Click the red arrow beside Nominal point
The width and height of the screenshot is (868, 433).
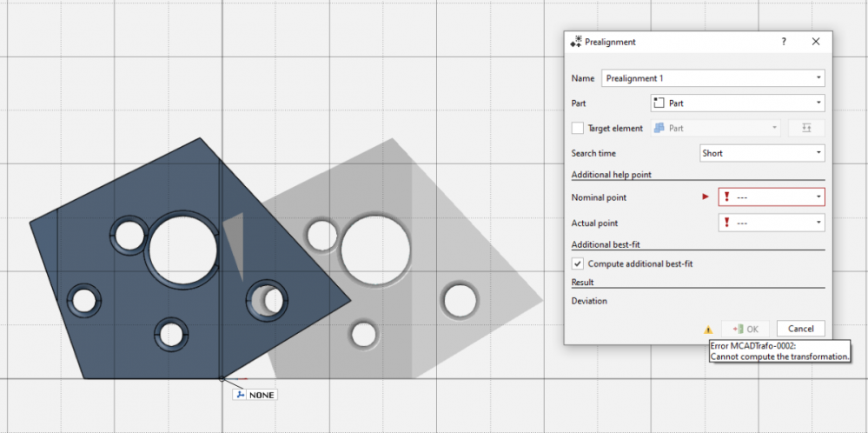click(x=706, y=197)
